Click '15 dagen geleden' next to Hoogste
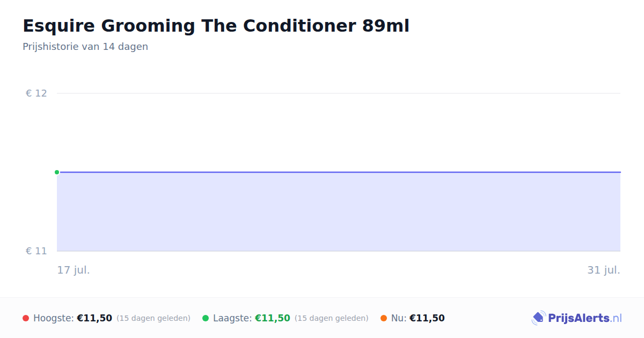644x338 pixels. click(153, 318)
